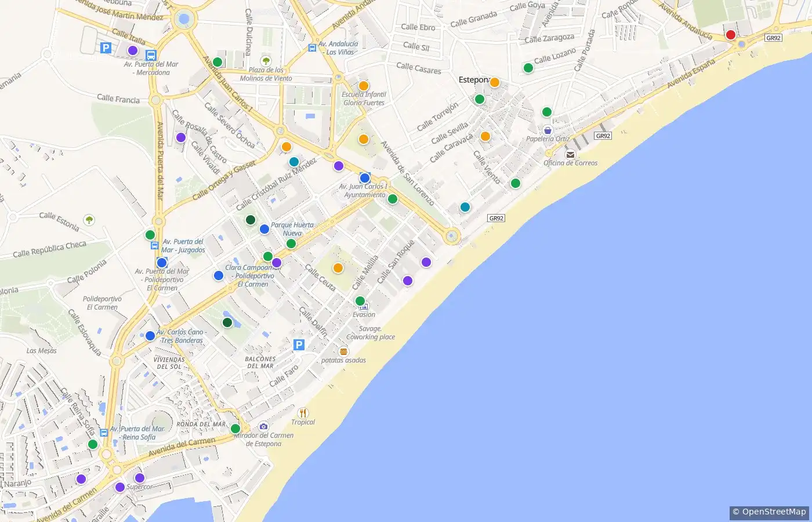Select the bus stop icon at Puerta del Mar - Mercadona
This screenshot has width=812, height=522.
[x=151, y=56]
